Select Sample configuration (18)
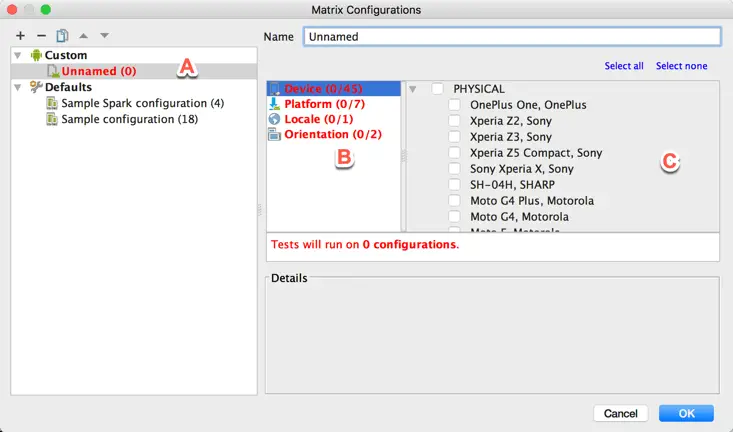Image resolution: width=733 pixels, height=432 pixels. [129, 120]
